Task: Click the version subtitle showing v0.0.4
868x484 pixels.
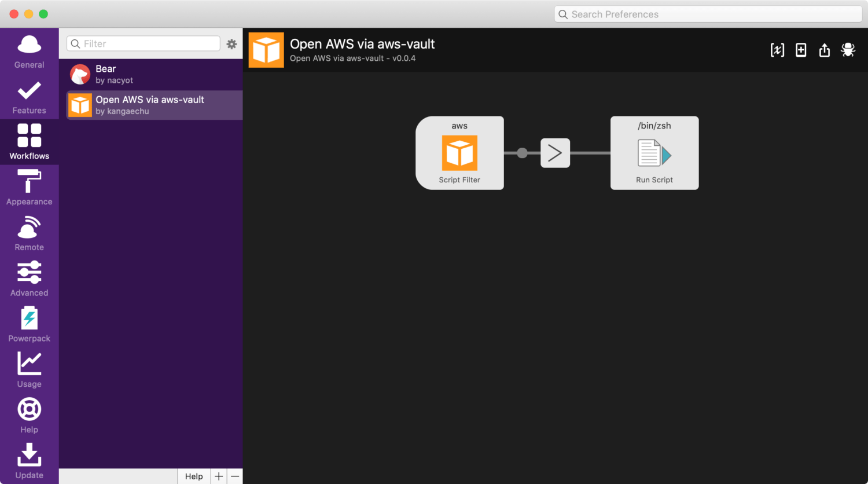Action: (352, 58)
